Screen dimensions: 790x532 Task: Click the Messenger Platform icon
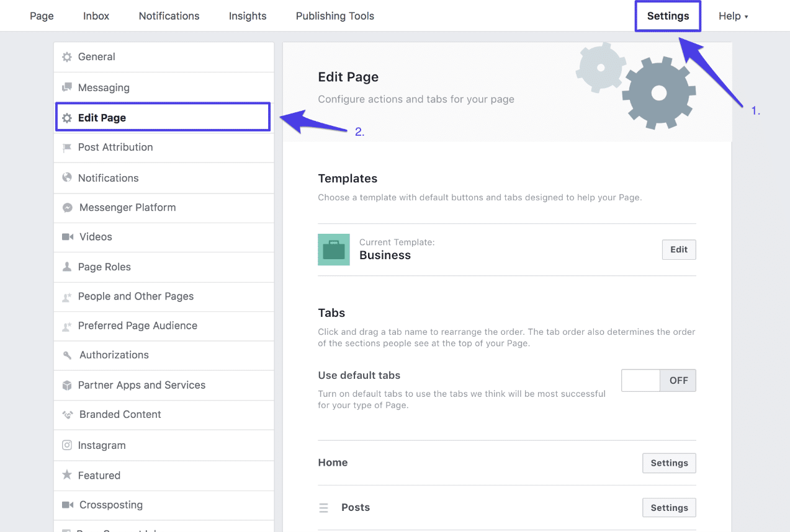pos(67,208)
